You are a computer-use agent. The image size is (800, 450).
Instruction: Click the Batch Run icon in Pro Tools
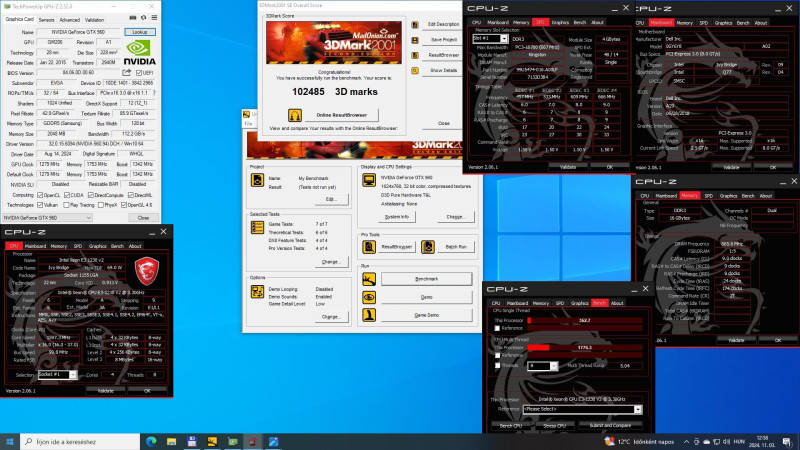click(428, 247)
